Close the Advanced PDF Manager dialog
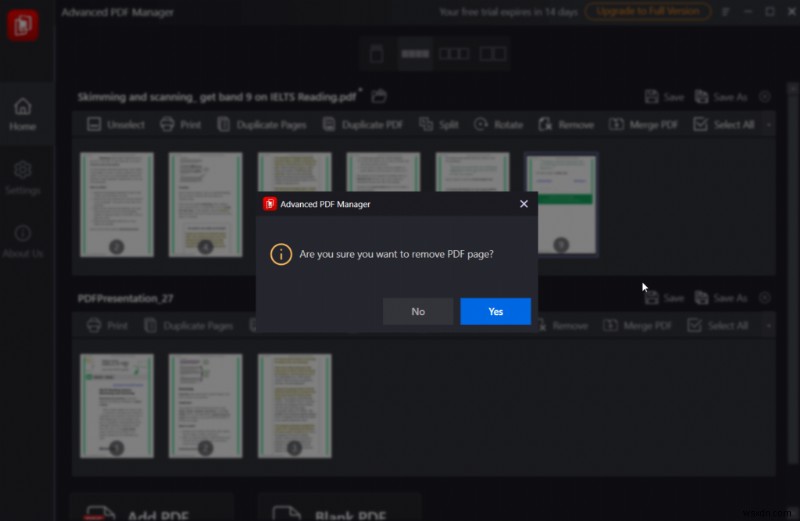This screenshot has height=521, width=800. [x=523, y=204]
